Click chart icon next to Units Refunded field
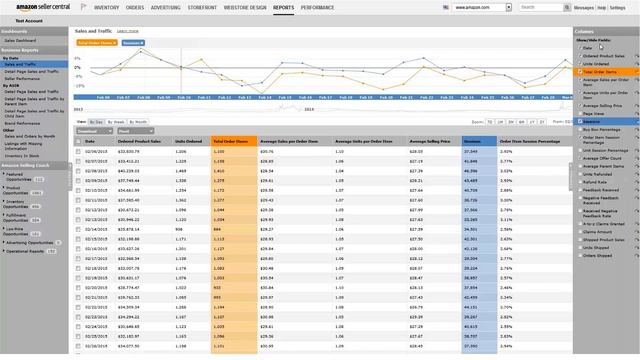This screenshot has width=640, height=360. pos(637,174)
